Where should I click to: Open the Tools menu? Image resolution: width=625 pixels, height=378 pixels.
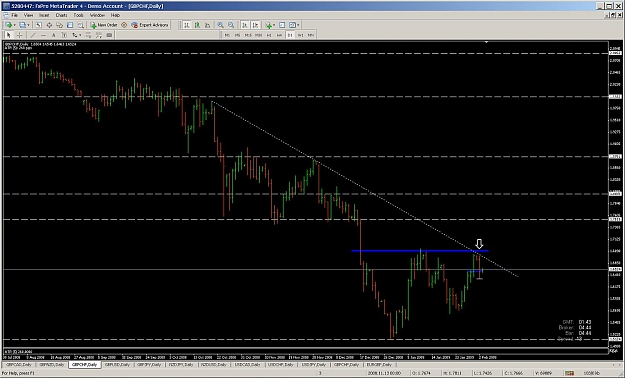[79, 15]
